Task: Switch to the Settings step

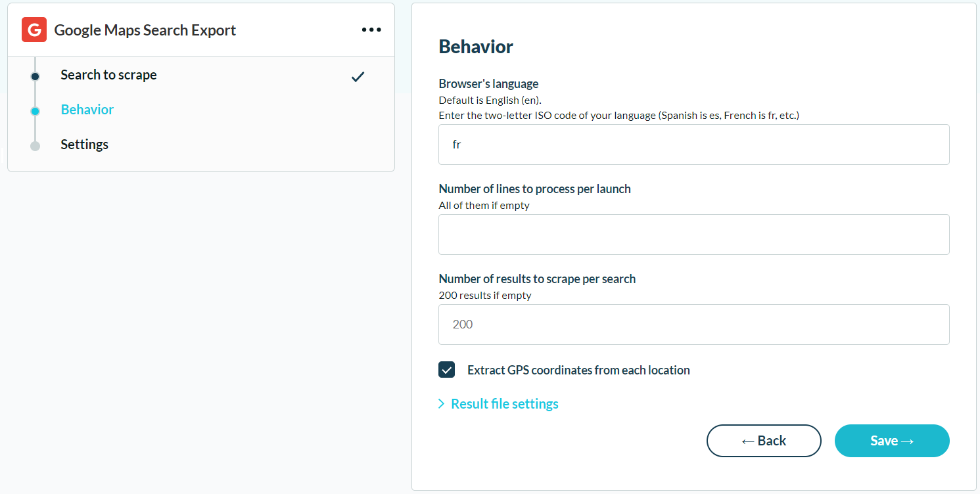Action: click(x=85, y=145)
